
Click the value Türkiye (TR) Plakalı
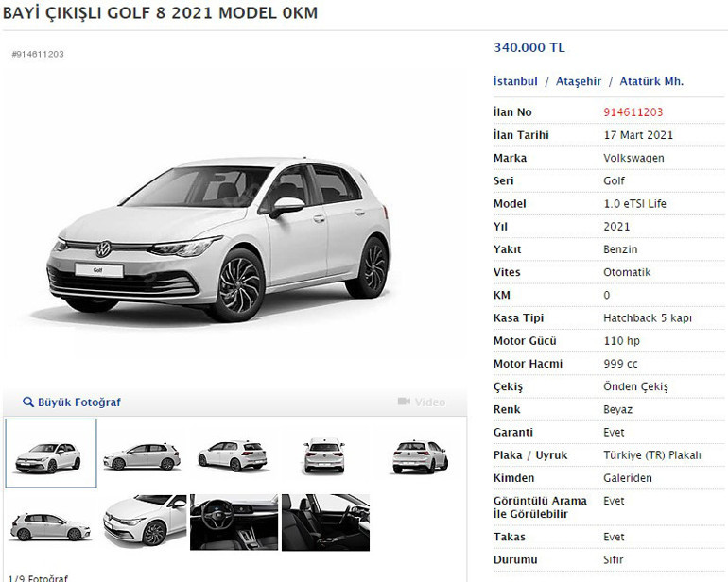click(651, 455)
